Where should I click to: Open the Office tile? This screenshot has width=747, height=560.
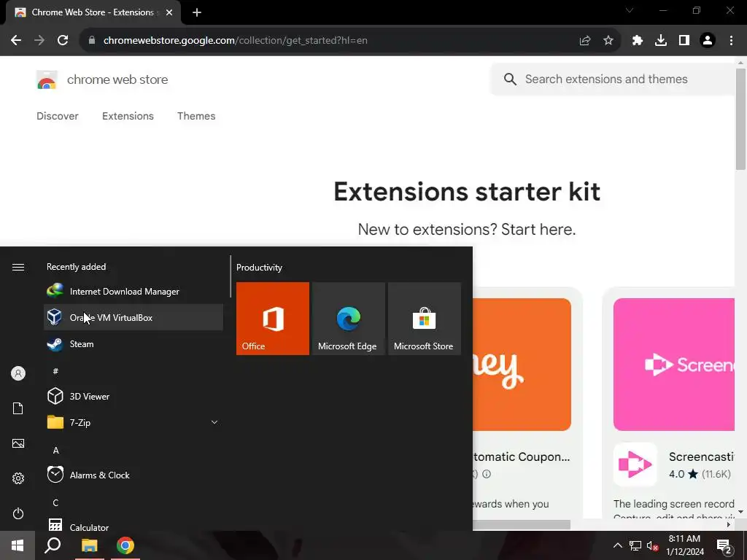click(273, 319)
